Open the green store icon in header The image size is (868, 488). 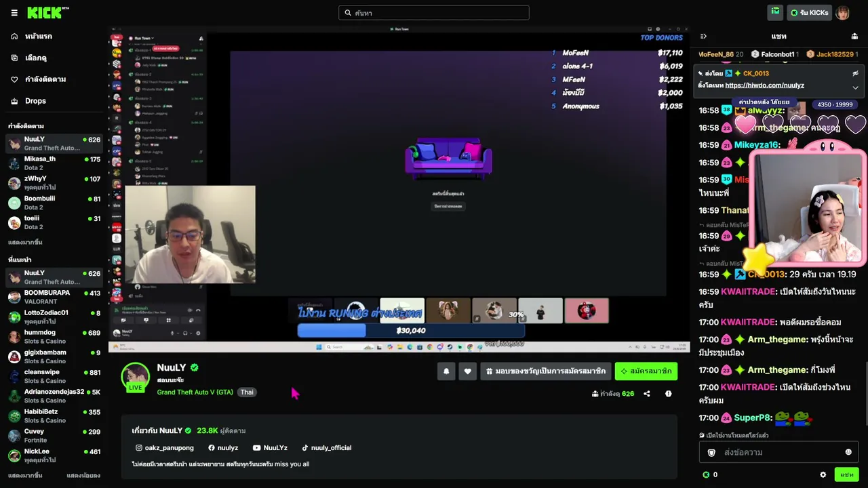[775, 12]
